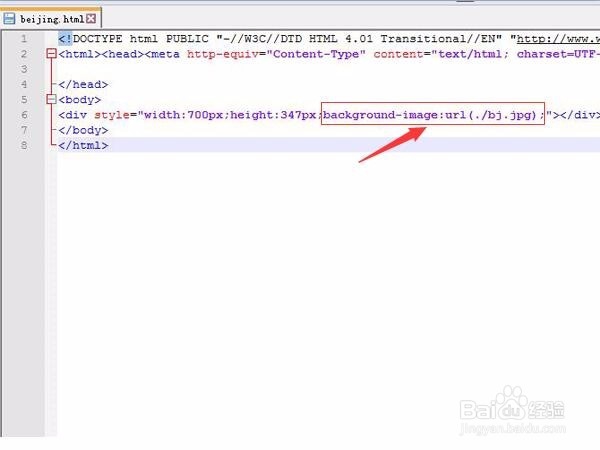This screenshot has width=600, height=450.
Task: Click the background-image:url(./bj.jpg) code
Action: pos(432,114)
